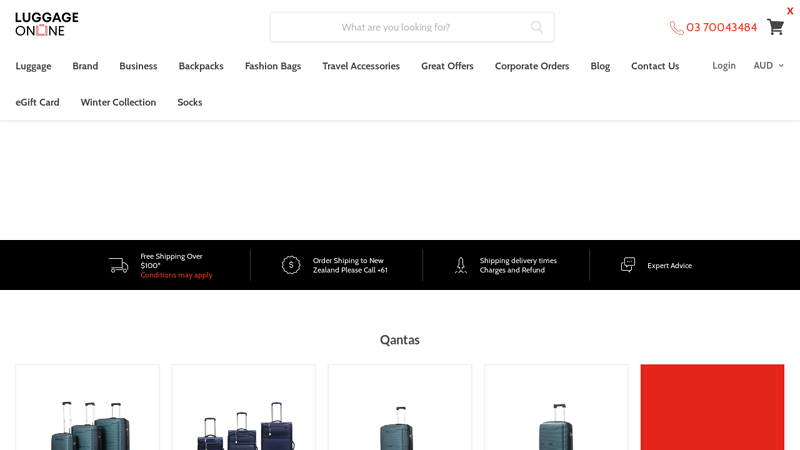
Task: Click 'Shipping delivery times Charges and Refund'
Action: point(518,265)
